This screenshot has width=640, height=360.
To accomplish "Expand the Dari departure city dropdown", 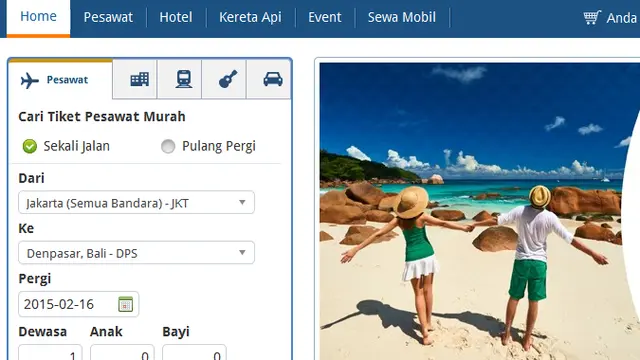I will click(136, 202).
